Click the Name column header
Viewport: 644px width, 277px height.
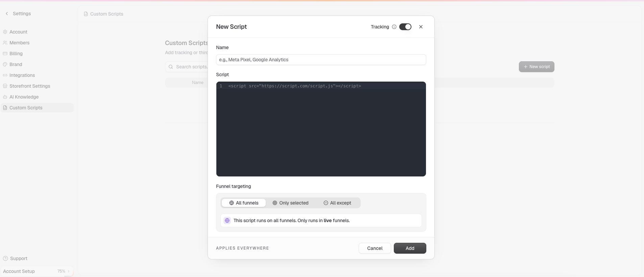(197, 83)
